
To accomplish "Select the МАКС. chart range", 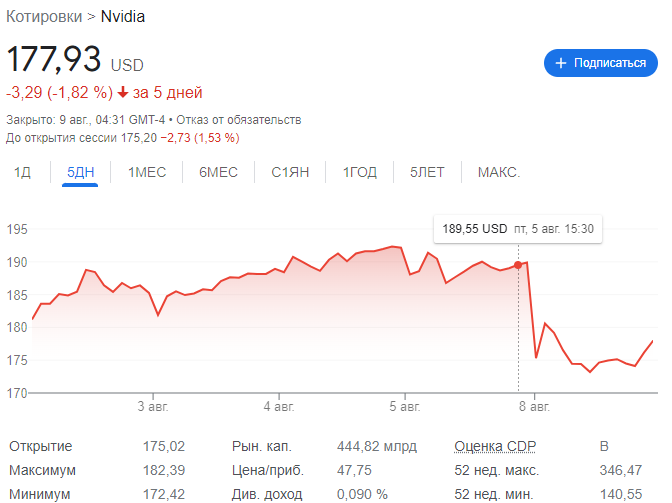I will tap(498, 172).
